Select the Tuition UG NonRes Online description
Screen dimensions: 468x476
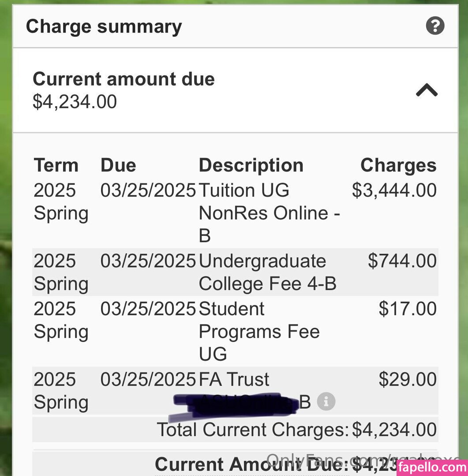(269, 213)
